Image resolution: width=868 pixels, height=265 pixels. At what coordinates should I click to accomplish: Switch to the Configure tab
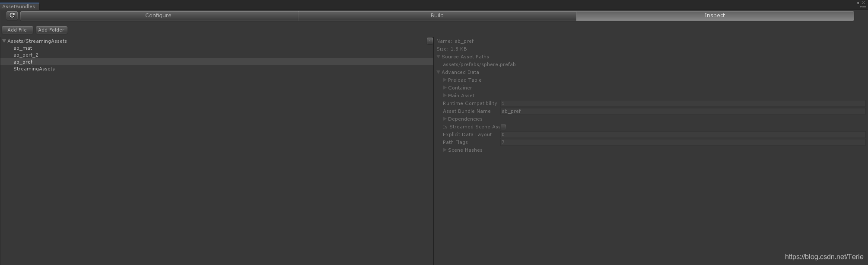tap(159, 16)
